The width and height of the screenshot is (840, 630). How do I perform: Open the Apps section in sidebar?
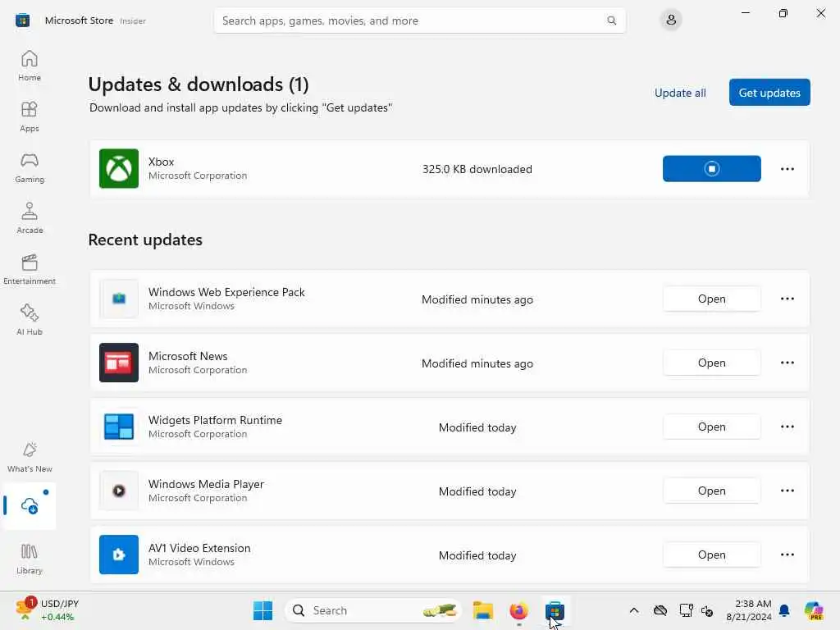tap(30, 116)
